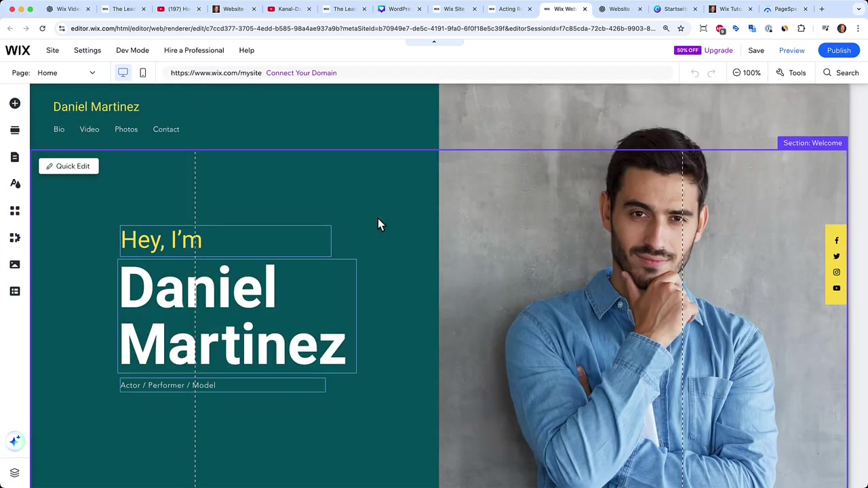Select the Daniel Martinez site title
The image size is (868, 488).
click(x=96, y=106)
